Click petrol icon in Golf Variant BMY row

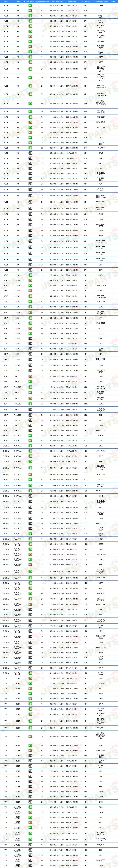[x=30, y=817]
